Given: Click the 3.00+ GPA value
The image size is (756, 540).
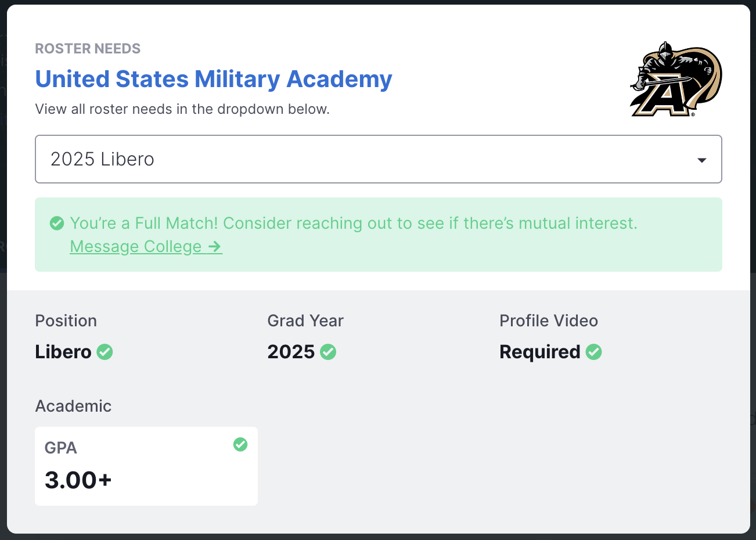Looking at the screenshot, I should [78, 480].
